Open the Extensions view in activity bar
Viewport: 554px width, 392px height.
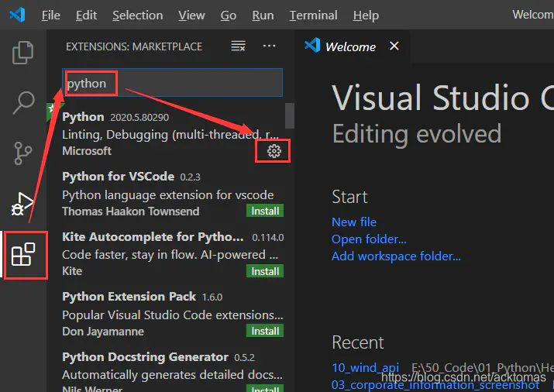pyautogui.click(x=23, y=254)
